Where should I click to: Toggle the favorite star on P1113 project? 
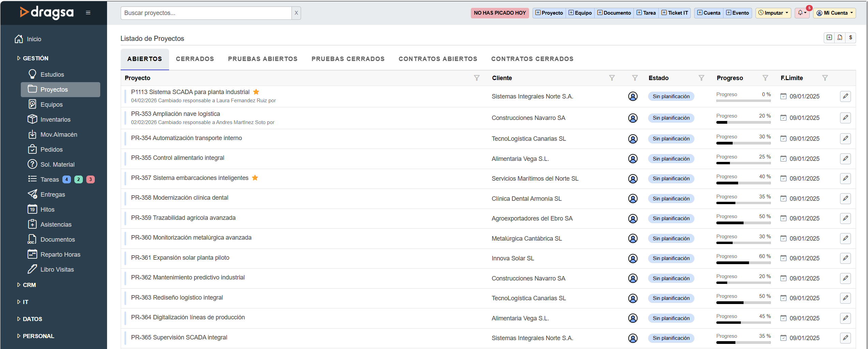tap(256, 92)
